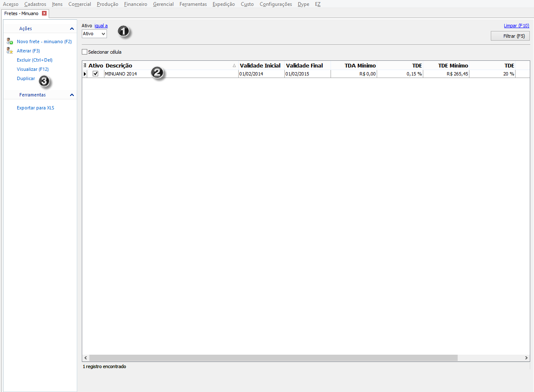This screenshot has width=534, height=392.
Task: Click '1 registro encontrado' status text
Action: point(104,366)
